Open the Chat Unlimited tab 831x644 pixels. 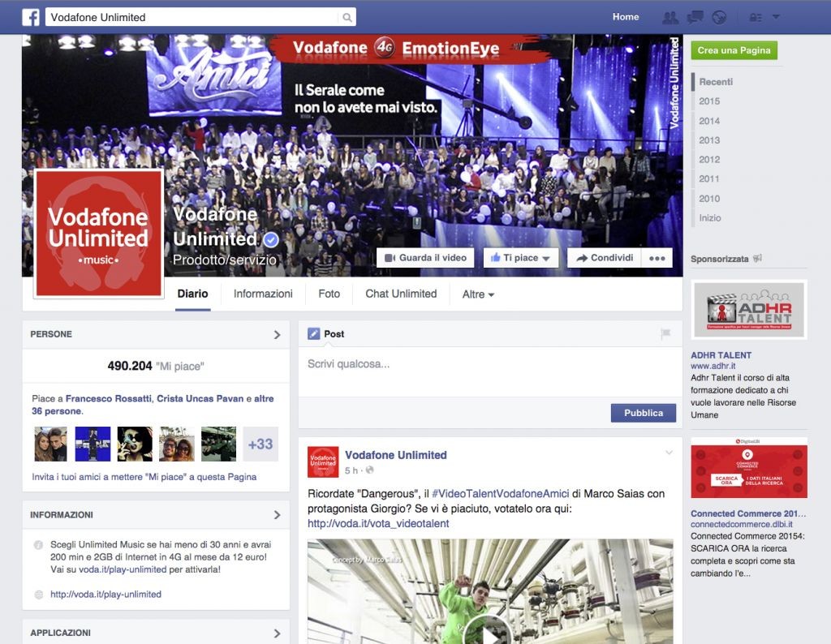(401, 294)
